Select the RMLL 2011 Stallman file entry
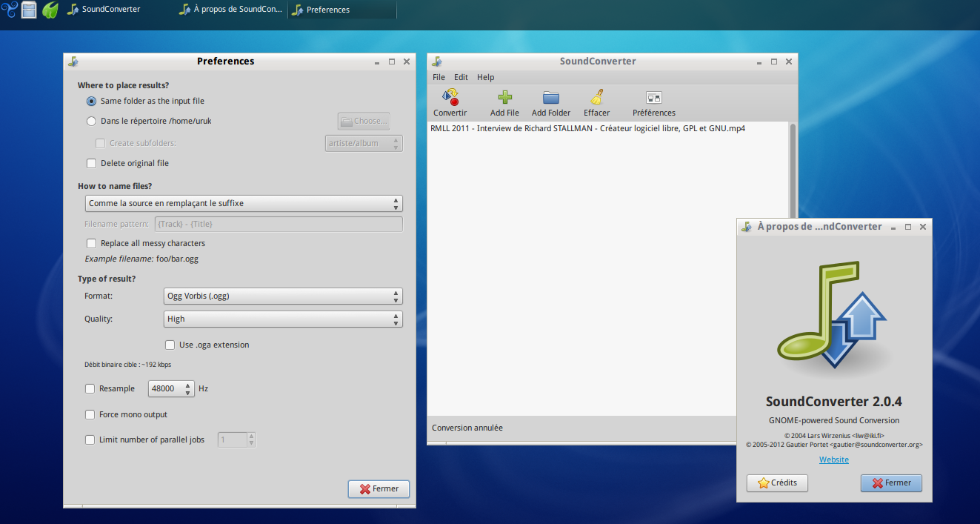This screenshot has height=524, width=980. (x=587, y=128)
